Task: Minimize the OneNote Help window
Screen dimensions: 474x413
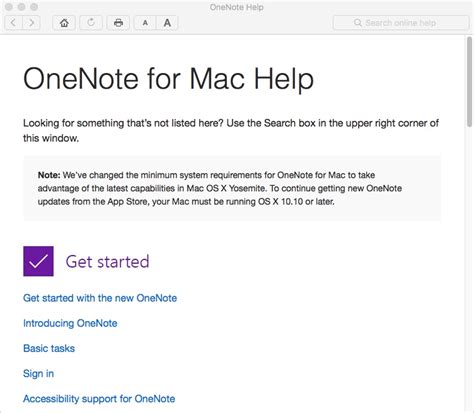Action: (x=21, y=7)
